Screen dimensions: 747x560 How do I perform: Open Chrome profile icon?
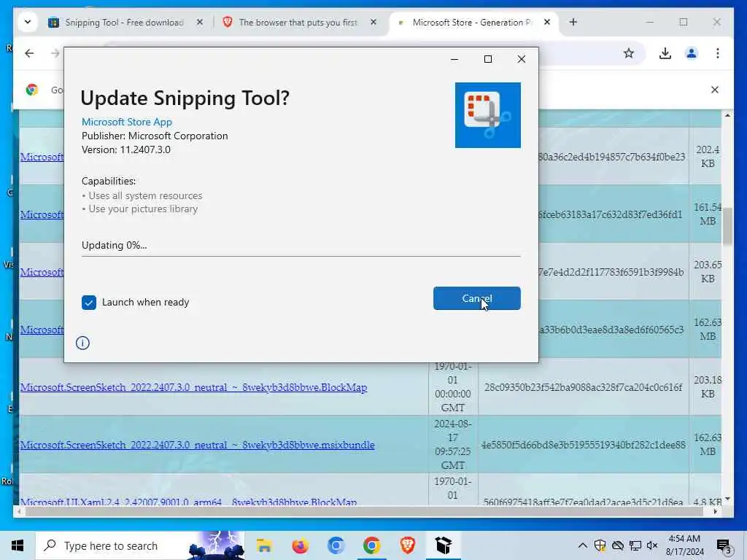(x=692, y=53)
